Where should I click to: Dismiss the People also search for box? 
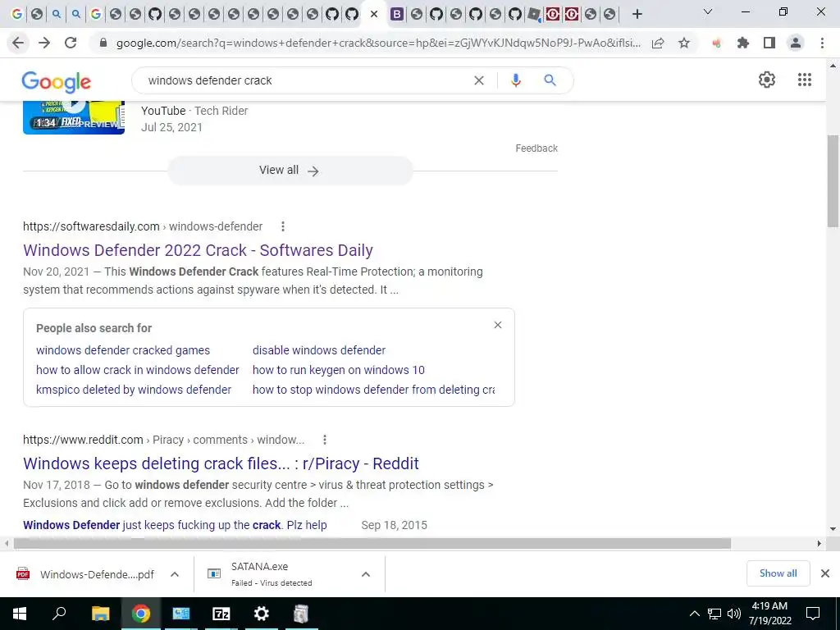(x=498, y=325)
